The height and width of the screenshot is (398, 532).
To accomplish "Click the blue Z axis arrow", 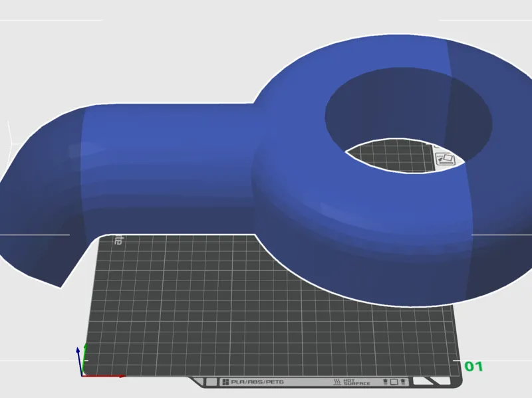I will pyautogui.click(x=78, y=361).
